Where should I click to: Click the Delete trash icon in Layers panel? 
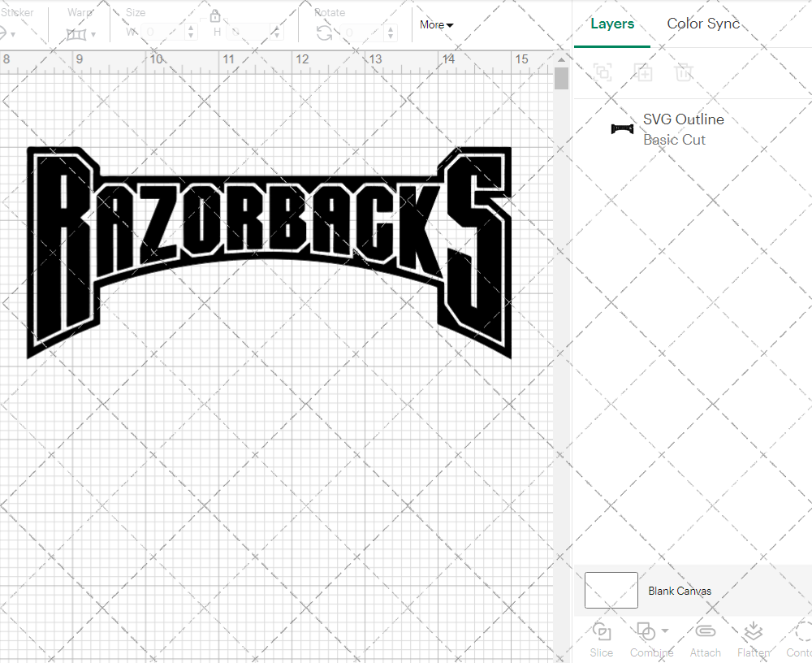point(684,72)
